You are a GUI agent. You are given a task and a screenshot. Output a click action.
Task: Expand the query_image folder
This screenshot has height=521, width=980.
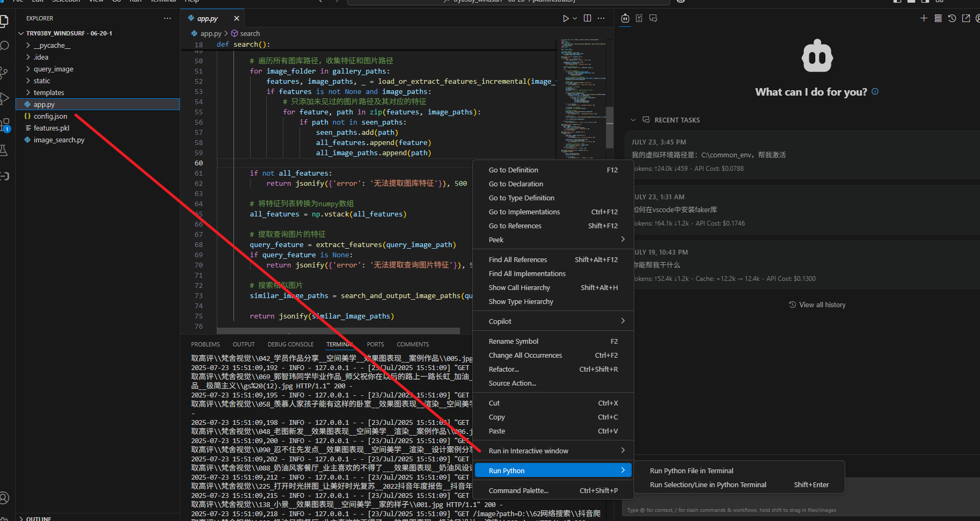pos(28,69)
